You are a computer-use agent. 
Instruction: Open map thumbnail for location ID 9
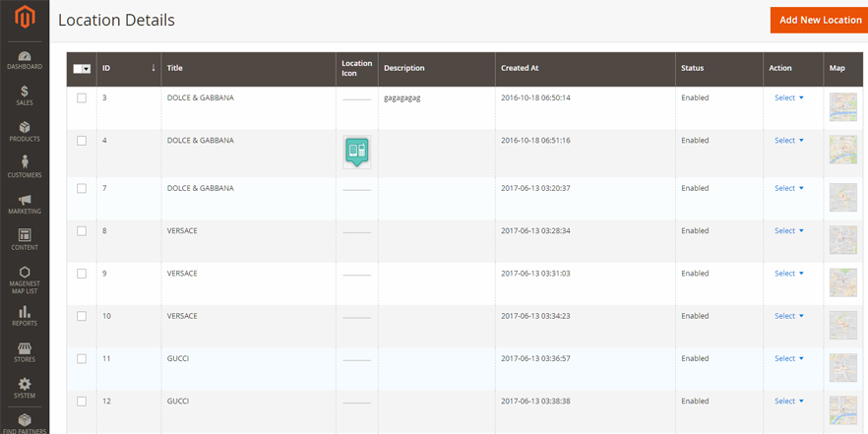tap(843, 282)
